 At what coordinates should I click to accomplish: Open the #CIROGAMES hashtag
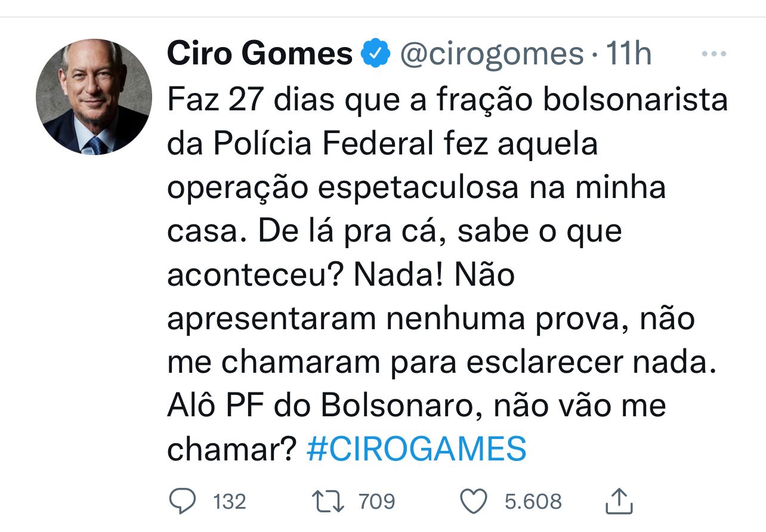(x=416, y=449)
